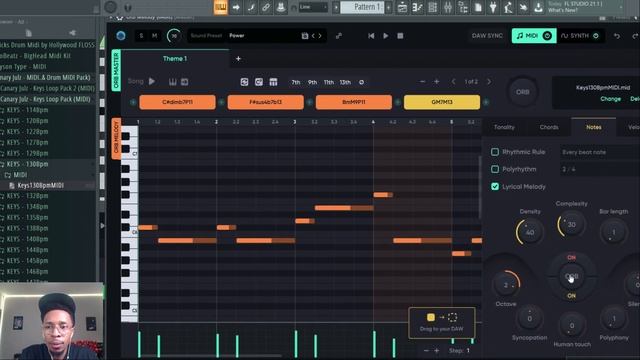The width and height of the screenshot is (640, 360).
Task: Toggle the Solo S button
Action: (141, 36)
